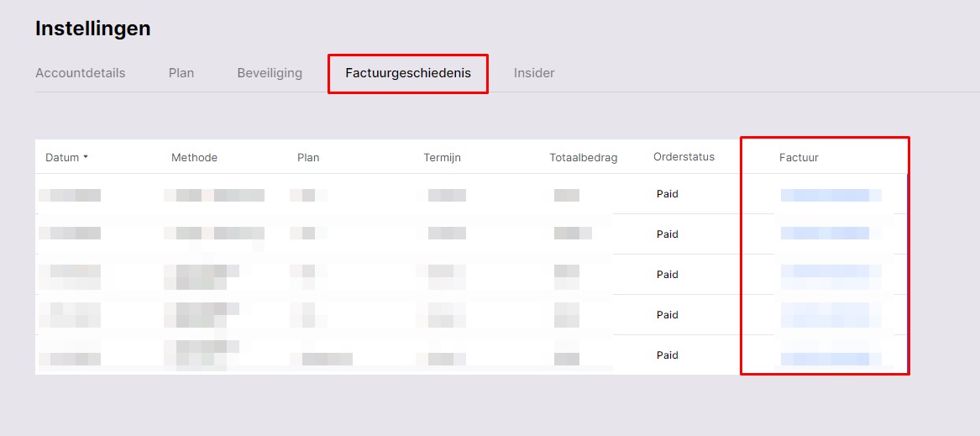Open the invoice link in the third row

point(830,271)
